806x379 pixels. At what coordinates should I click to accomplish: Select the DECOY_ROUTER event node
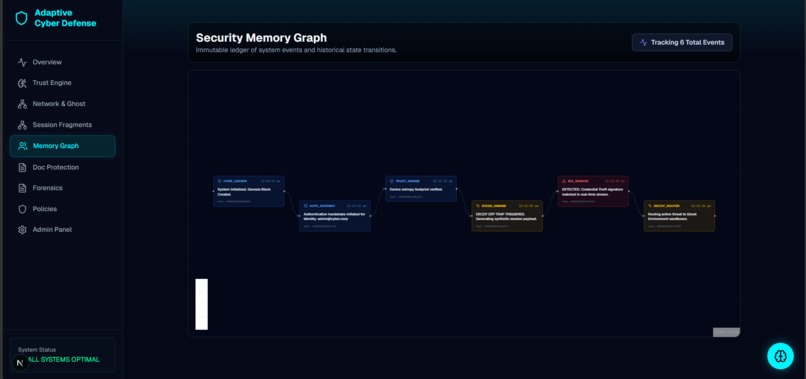coord(679,215)
